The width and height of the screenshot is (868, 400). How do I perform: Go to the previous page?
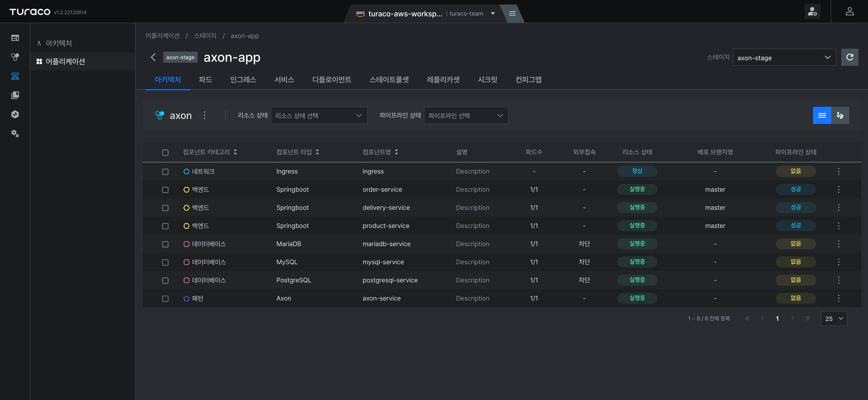point(762,319)
